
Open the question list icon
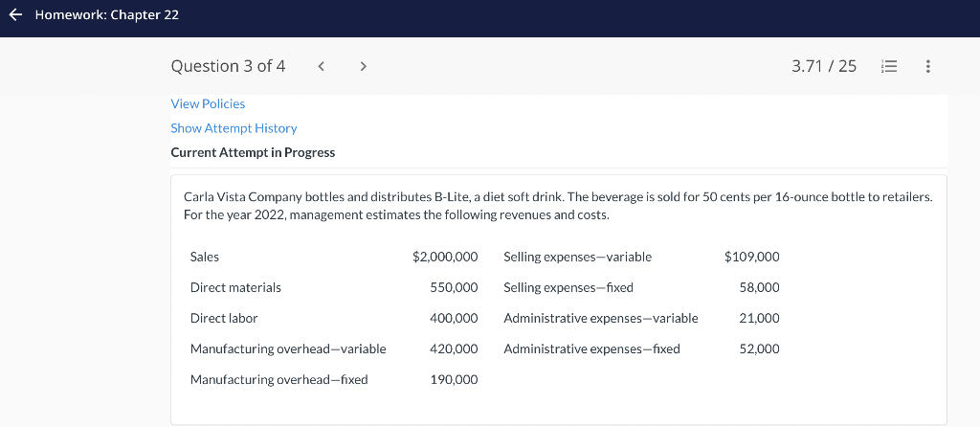click(888, 66)
